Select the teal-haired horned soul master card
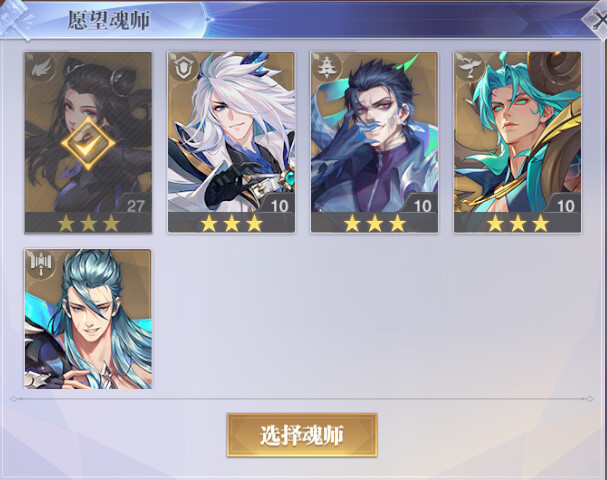This screenshot has width=607, height=480. click(x=517, y=142)
